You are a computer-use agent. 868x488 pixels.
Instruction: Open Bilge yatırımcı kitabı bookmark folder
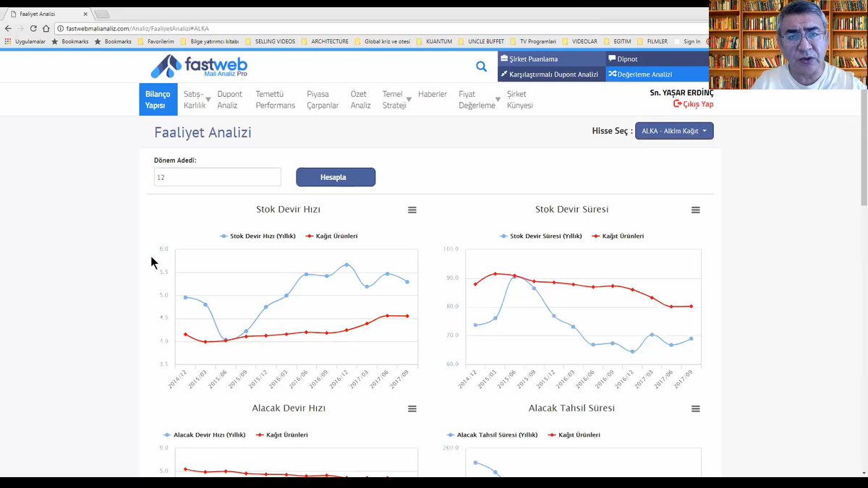[210, 41]
